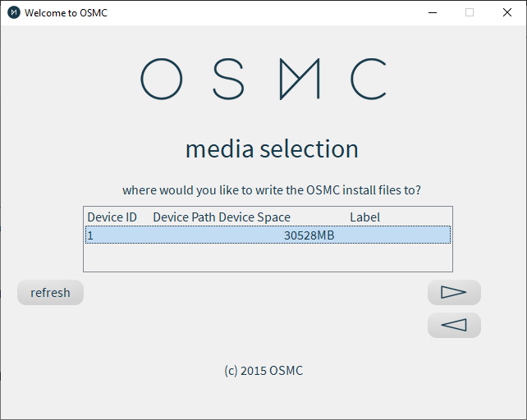Select device row with 30528MB
This screenshot has width=527, height=420.
click(268, 235)
